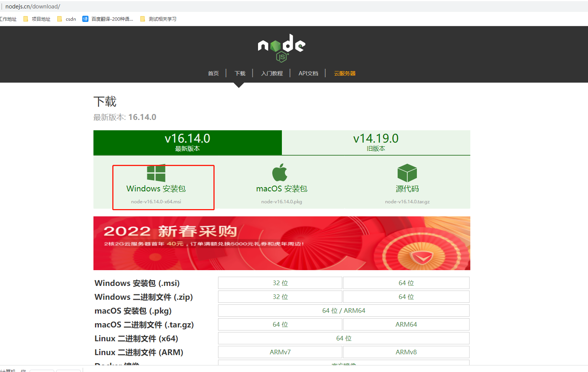
Task: Switch to the v14.19.0 旧版本 tab
Action: point(376,143)
